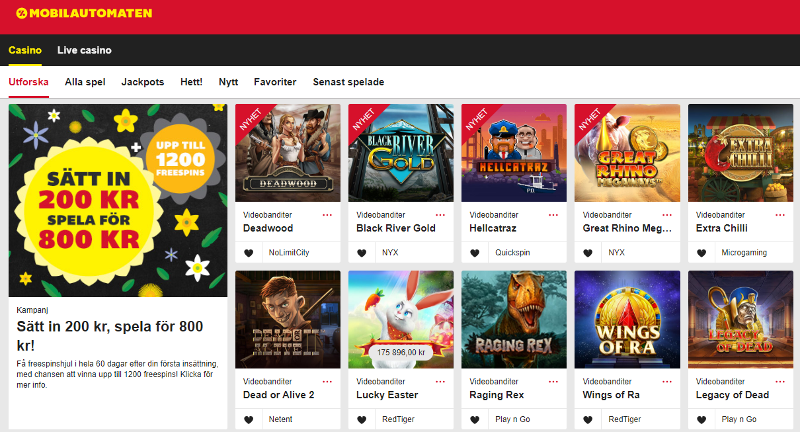Open three-dot menu for Great Rhino Megaways
Screen dimensions: 800x432
click(667, 215)
